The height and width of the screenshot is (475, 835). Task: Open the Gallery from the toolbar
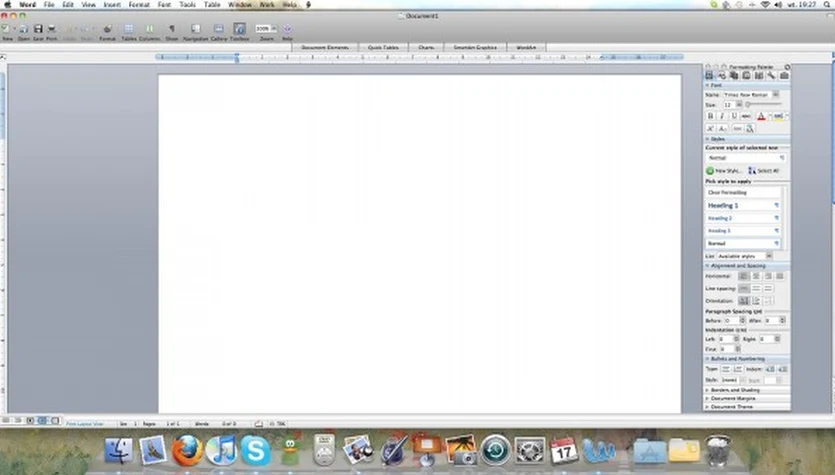(x=218, y=29)
